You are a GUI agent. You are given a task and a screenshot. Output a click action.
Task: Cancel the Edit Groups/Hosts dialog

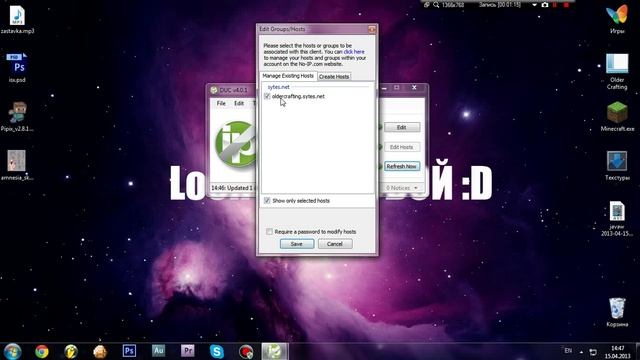click(335, 244)
